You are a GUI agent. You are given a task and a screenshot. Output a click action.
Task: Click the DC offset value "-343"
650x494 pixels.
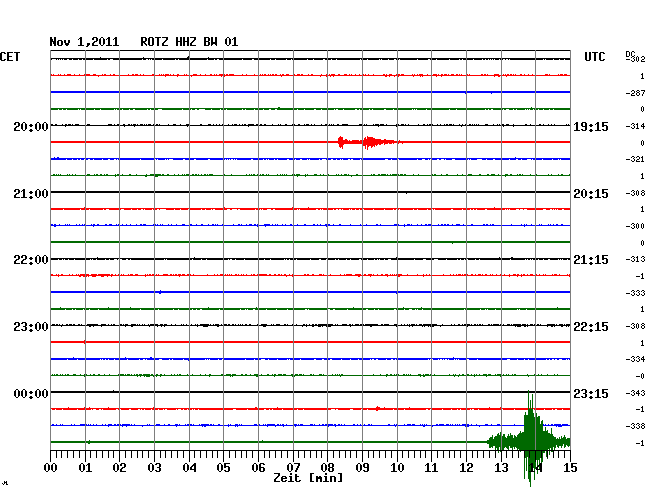(635, 393)
